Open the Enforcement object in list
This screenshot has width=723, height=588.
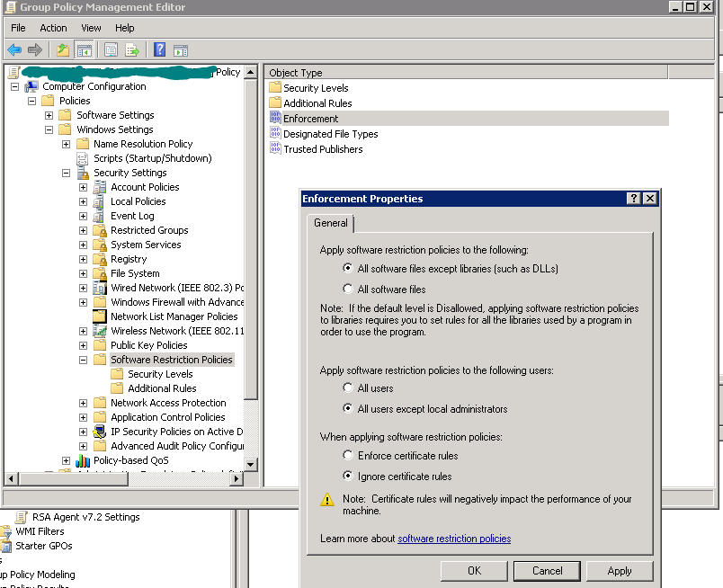[310, 119]
